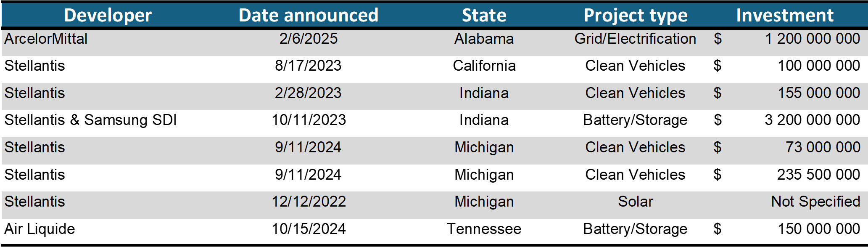This screenshot has width=868, height=247.
Task: Select the Solar project type cell
Action: (x=635, y=202)
